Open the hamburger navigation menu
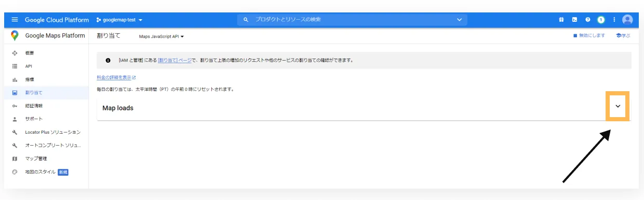Screen dimensions: 644x200 pos(15,20)
